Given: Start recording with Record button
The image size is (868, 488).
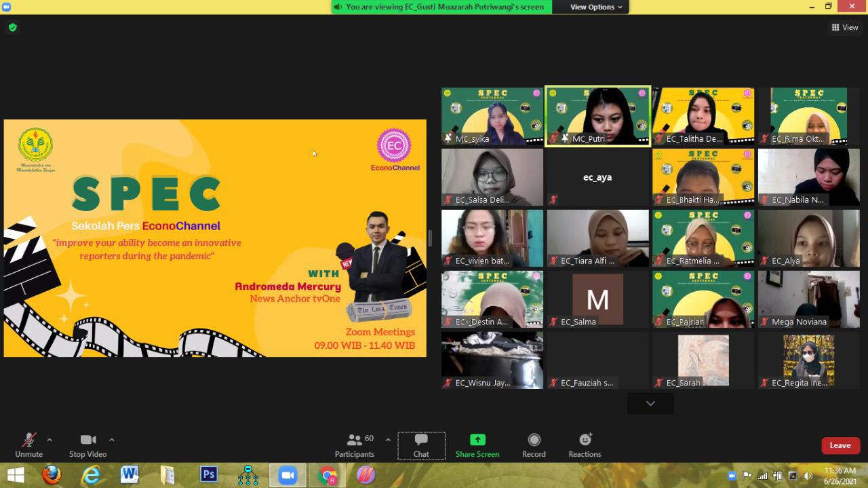Looking at the screenshot, I should tap(534, 445).
